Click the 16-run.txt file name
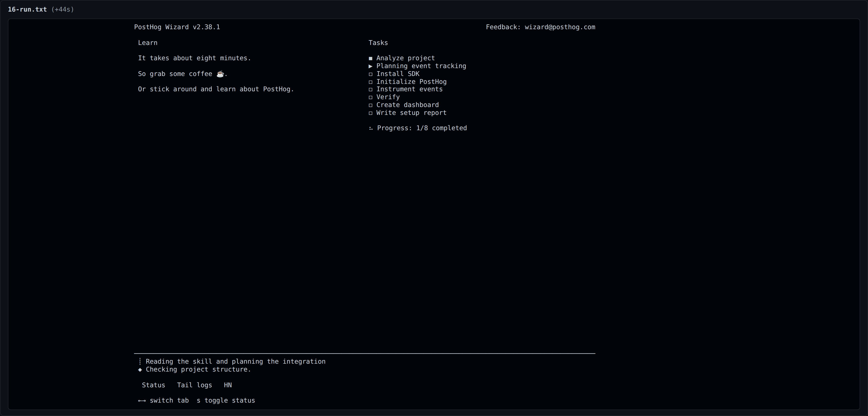 point(27,9)
